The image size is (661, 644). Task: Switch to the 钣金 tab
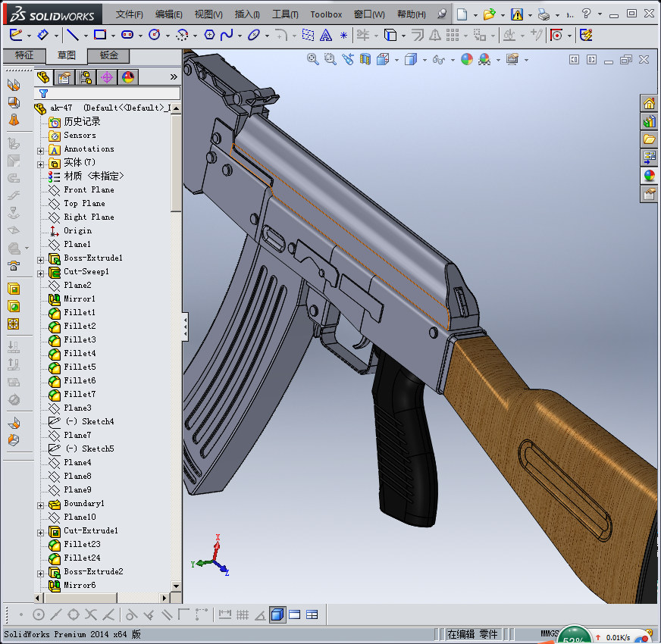[108, 55]
